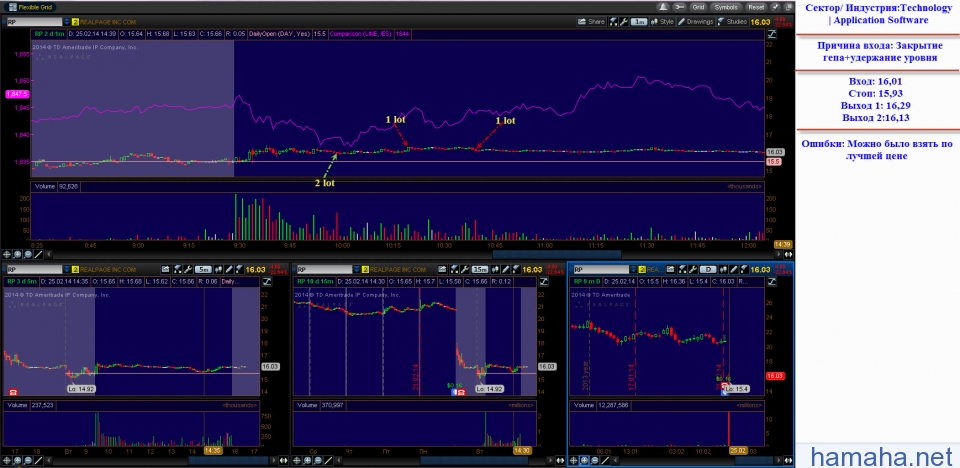The image size is (960, 468).
Task: Open the Symbols selector
Action: tap(726, 6)
